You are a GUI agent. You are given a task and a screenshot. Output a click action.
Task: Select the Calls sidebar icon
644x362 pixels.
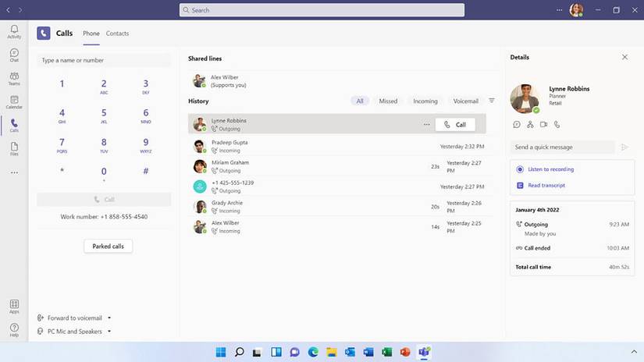(14, 126)
